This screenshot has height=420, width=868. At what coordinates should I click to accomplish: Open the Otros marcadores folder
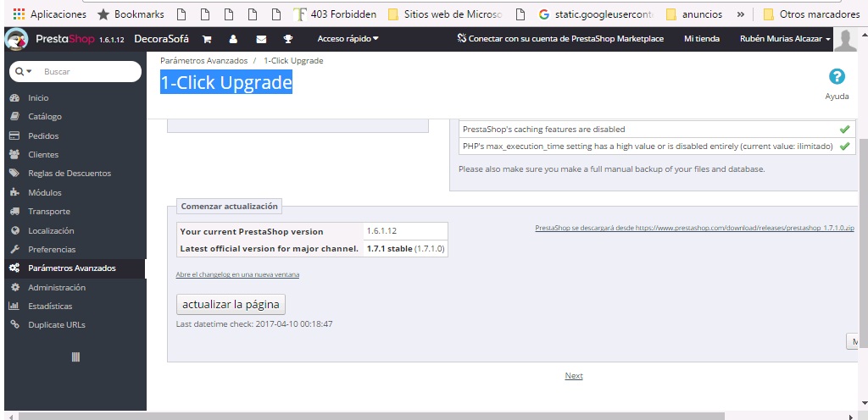click(x=811, y=14)
